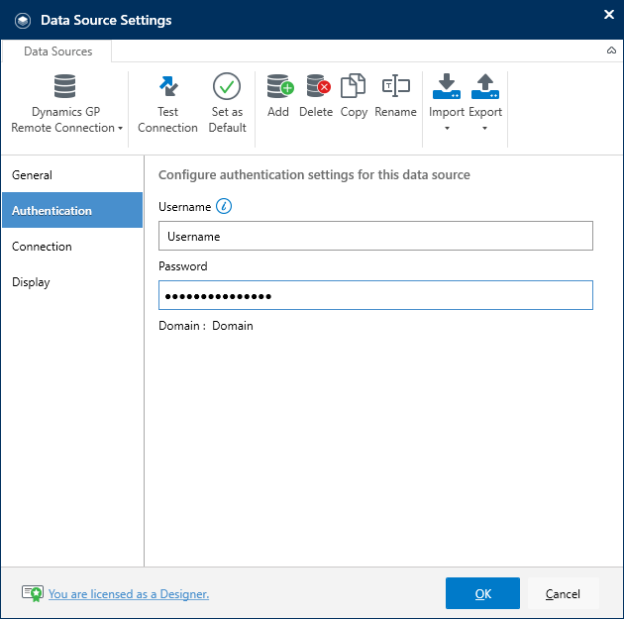Viewport: 624px width, 619px height.
Task: Click the title bar application logo
Action: (x=23, y=21)
